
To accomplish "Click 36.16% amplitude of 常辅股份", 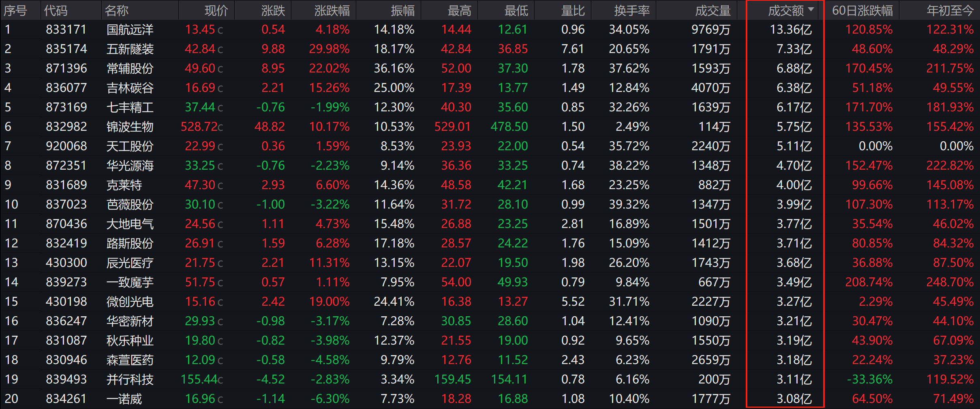I will (x=394, y=68).
